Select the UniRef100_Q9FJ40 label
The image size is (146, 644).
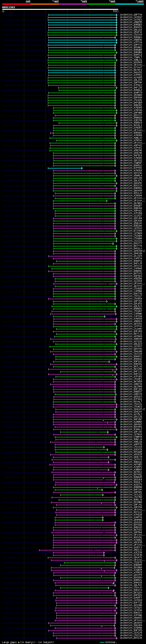(x=131, y=432)
